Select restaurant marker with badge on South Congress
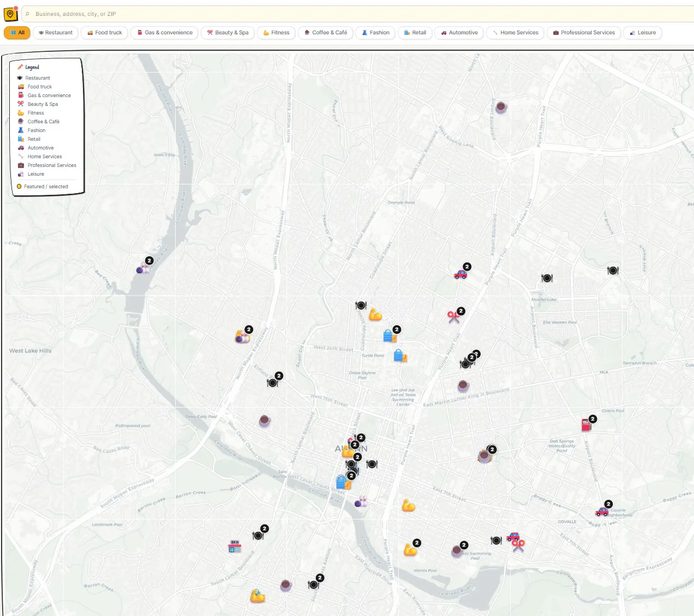694x616 pixels. tap(313, 584)
